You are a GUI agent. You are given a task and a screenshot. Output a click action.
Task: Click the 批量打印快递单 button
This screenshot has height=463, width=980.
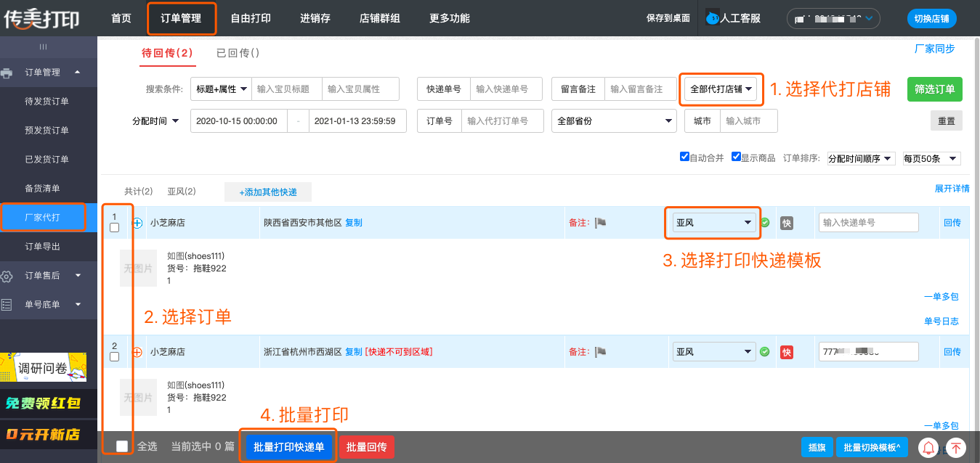click(x=289, y=447)
